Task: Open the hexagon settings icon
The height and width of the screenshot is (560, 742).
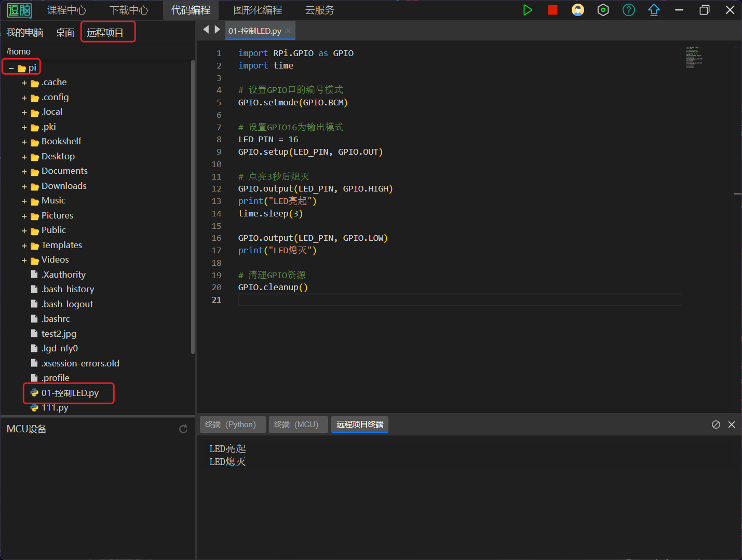Action: click(x=603, y=10)
